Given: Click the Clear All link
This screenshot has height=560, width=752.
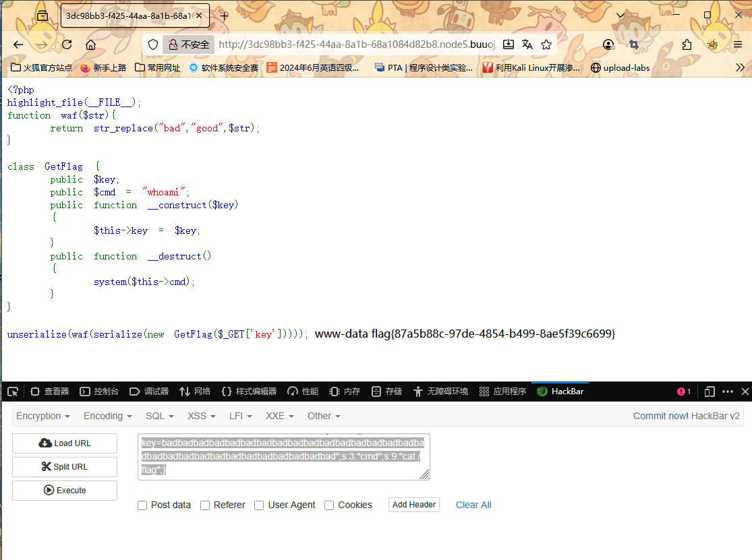Looking at the screenshot, I should tap(473, 505).
